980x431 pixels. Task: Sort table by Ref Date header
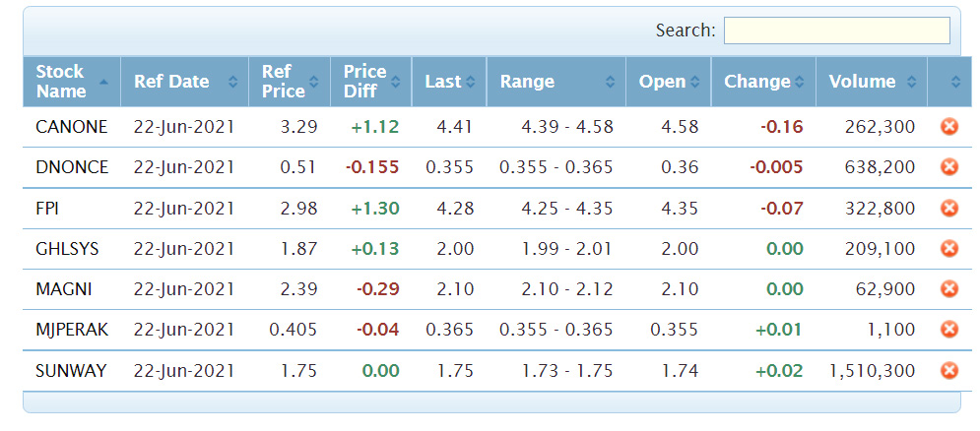[x=185, y=82]
